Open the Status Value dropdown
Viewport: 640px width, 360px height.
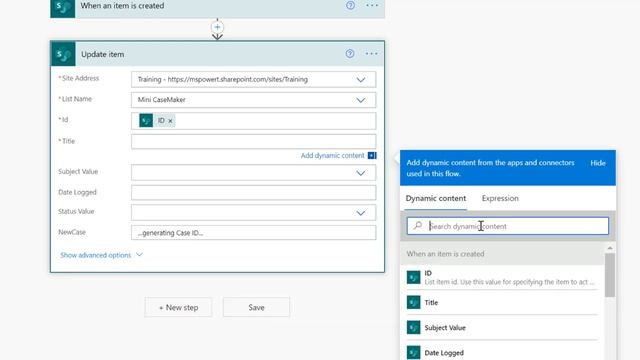[x=361, y=213]
